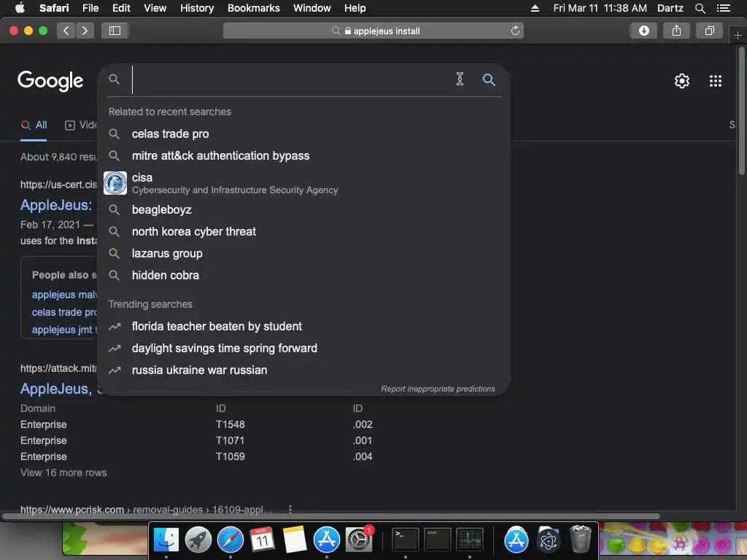Select the All results tab
The width and height of the screenshot is (747, 560).
tap(34, 125)
